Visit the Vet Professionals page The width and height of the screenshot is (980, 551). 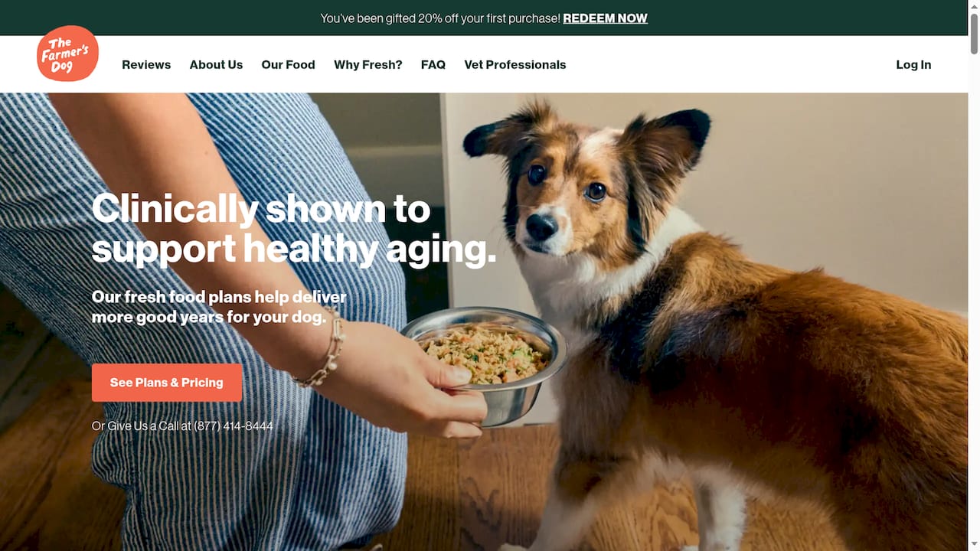pyautogui.click(x=515, y=65)
